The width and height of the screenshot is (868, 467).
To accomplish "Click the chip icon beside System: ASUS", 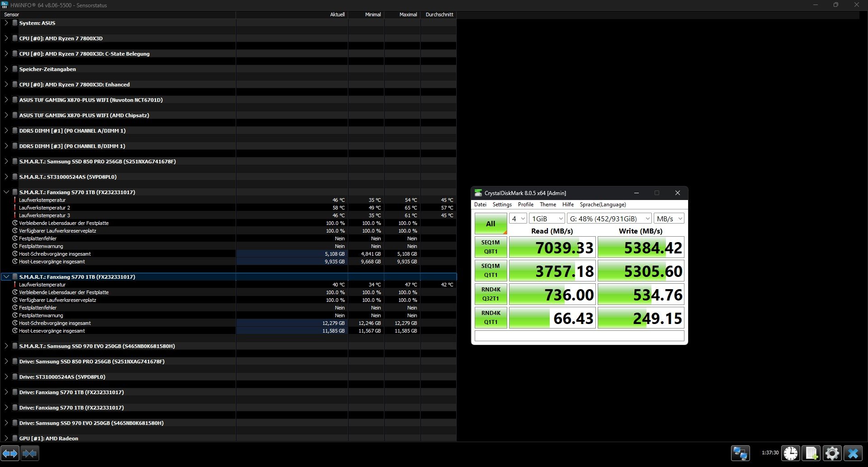I will 14,23.
